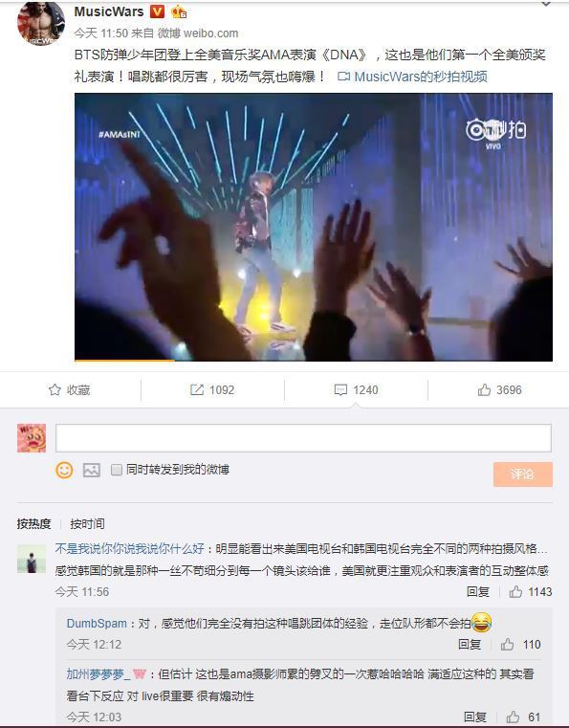Open the emoji picker smiley icon

(64, 470)
